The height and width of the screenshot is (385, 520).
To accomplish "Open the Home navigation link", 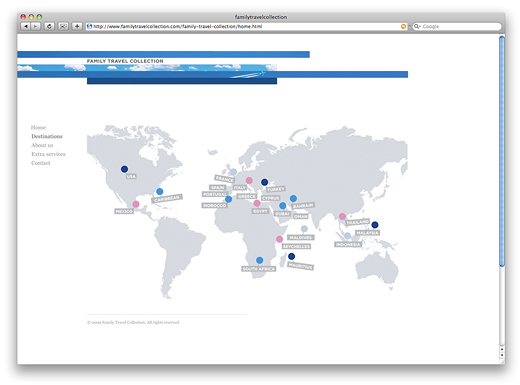I will (x=38, y=127).
